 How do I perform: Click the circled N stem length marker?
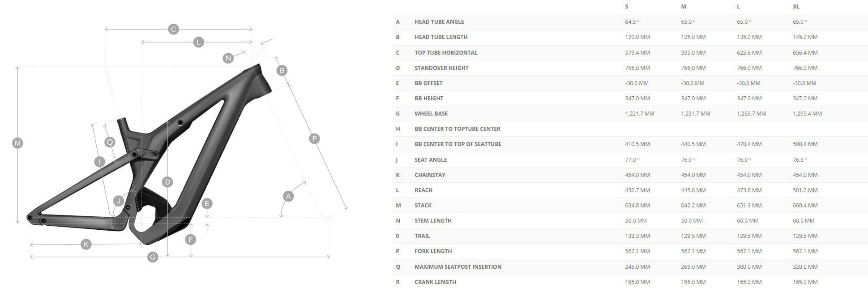(228, 58)
